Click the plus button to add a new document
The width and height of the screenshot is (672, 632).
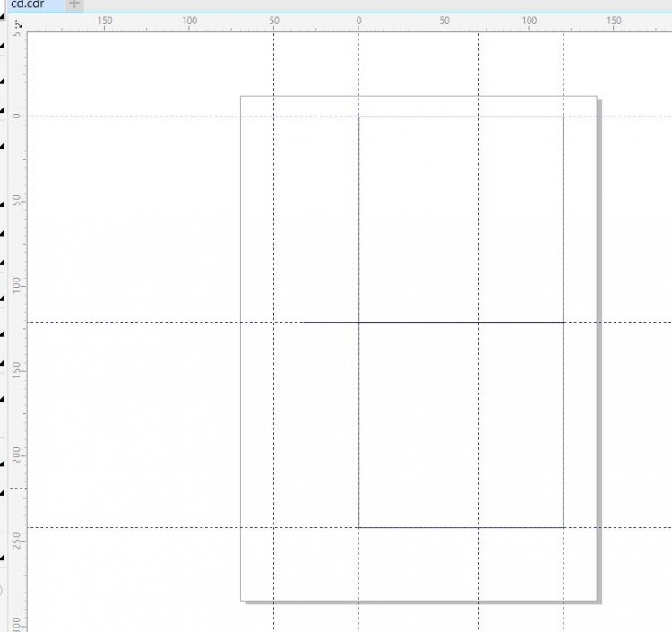pos(74,4)
